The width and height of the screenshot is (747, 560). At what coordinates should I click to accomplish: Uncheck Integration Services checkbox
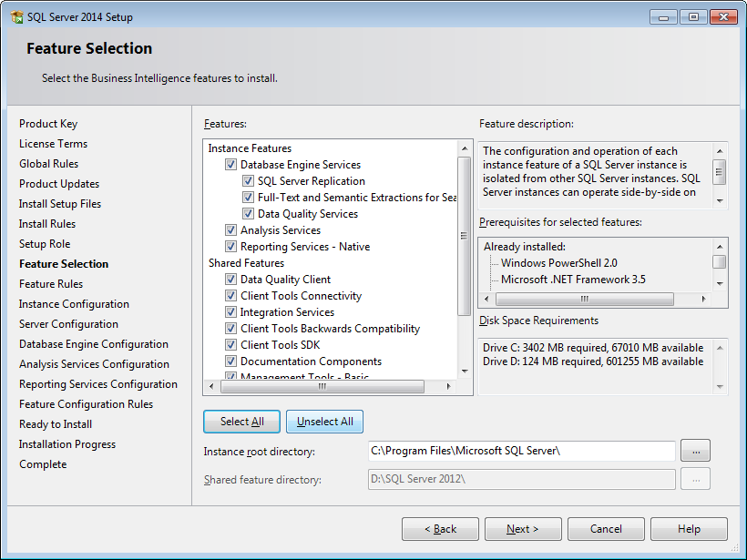(x=231, y=312)
